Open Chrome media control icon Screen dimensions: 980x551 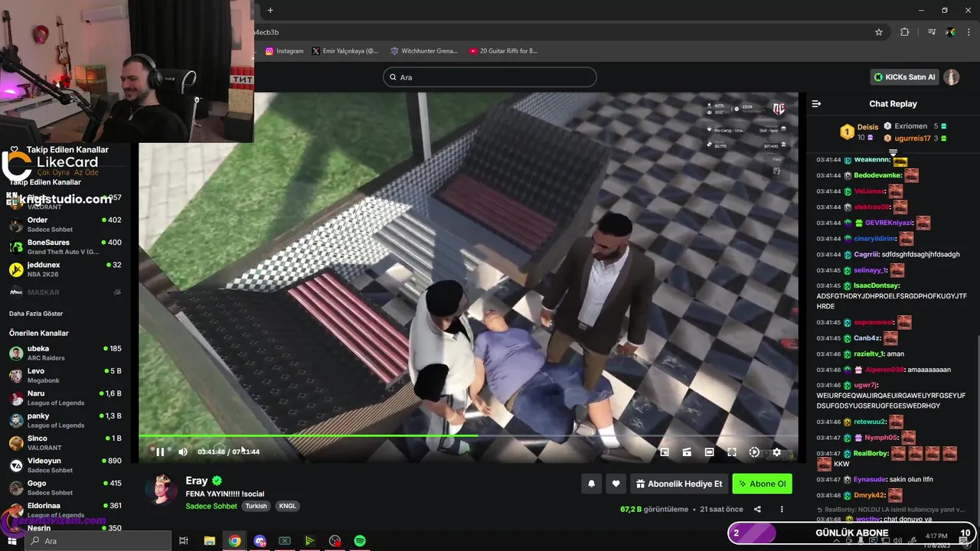click(932, 32)
